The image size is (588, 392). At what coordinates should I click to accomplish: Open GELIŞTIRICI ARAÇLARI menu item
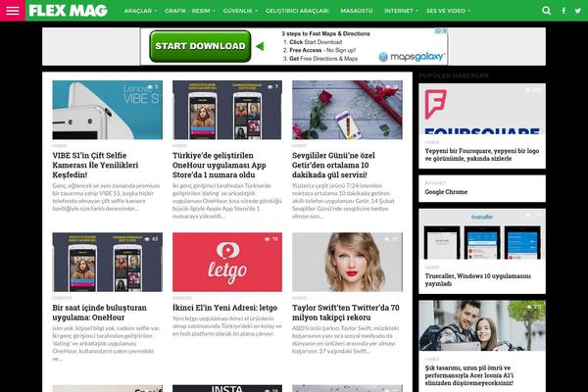(x=297, y=11)
